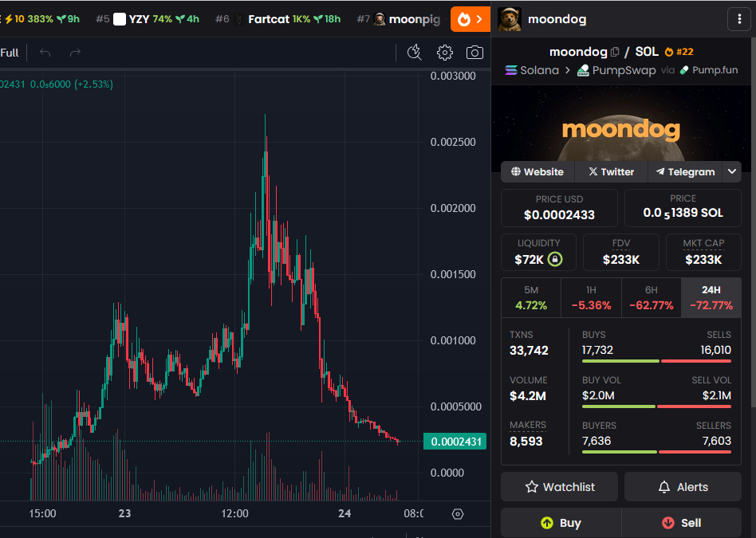Open trending token #5 YZY
The image size is (756, 538).
pos(148,19)
